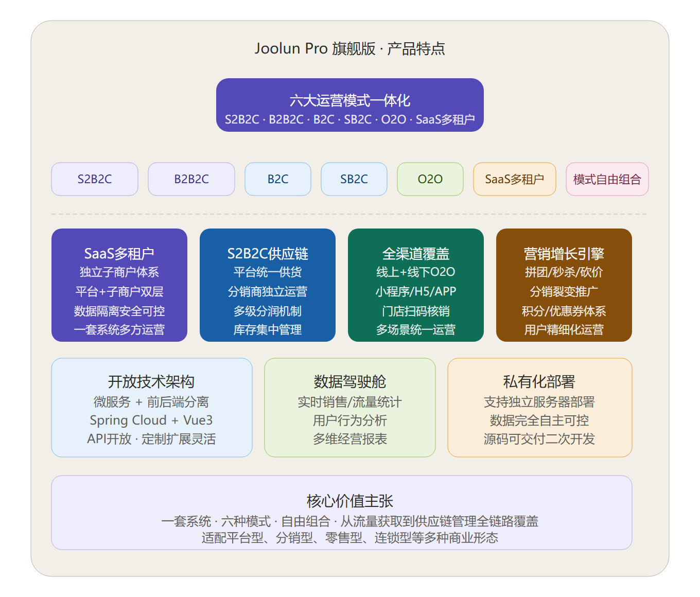
Task: Click 多场景统一运营 line
Action: click(416, 330)
